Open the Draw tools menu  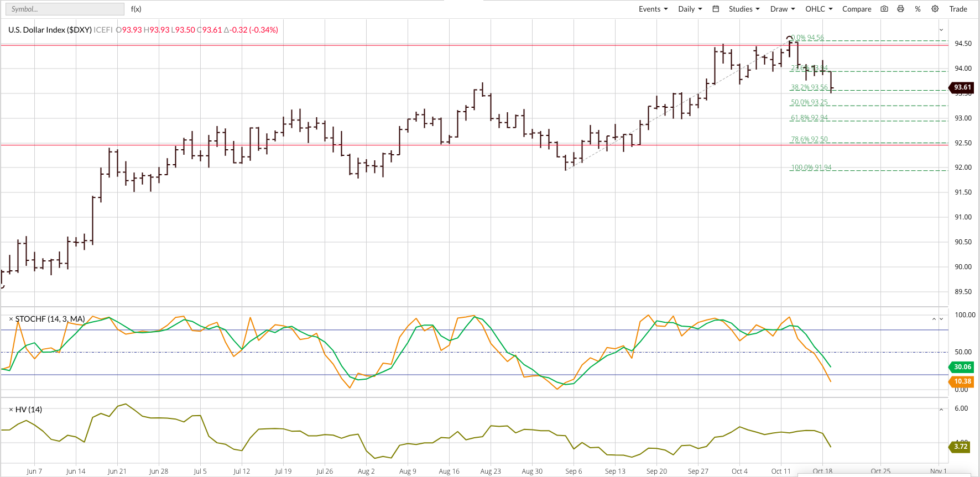782,9
